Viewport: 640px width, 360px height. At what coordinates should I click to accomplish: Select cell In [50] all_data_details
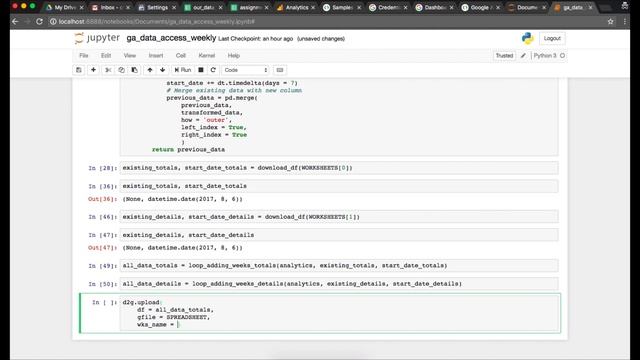tap(339, 284)
